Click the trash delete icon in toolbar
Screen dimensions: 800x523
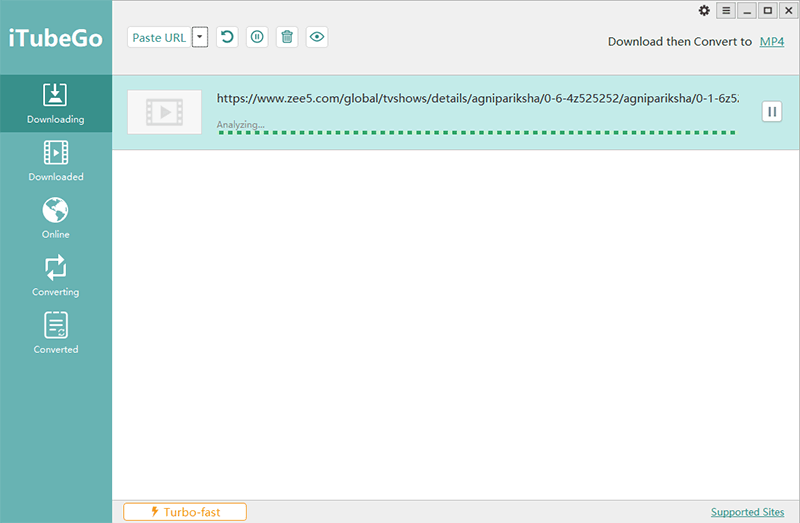[x=287, y=37]
